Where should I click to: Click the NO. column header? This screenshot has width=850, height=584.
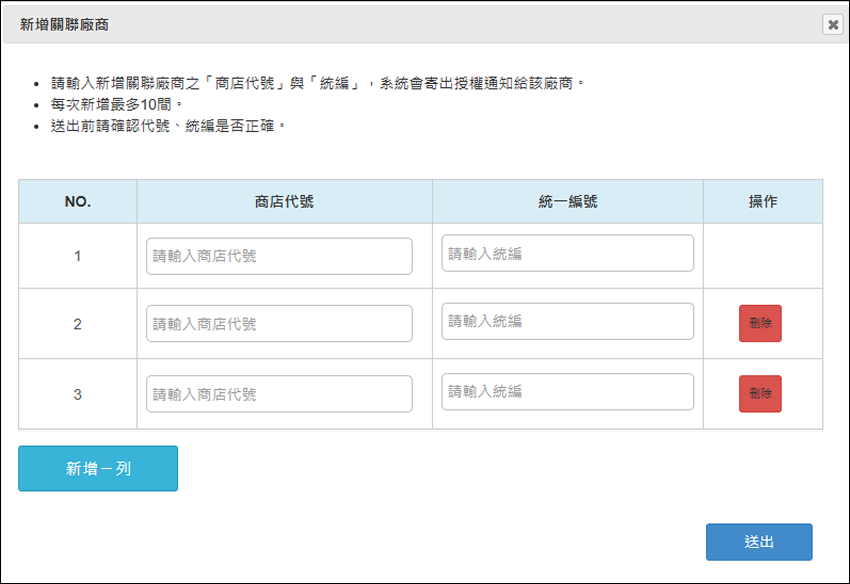point(78,202)
